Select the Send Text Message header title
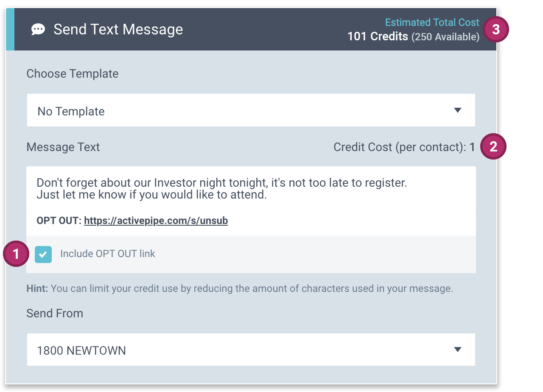543x392 pixels. 118,29
